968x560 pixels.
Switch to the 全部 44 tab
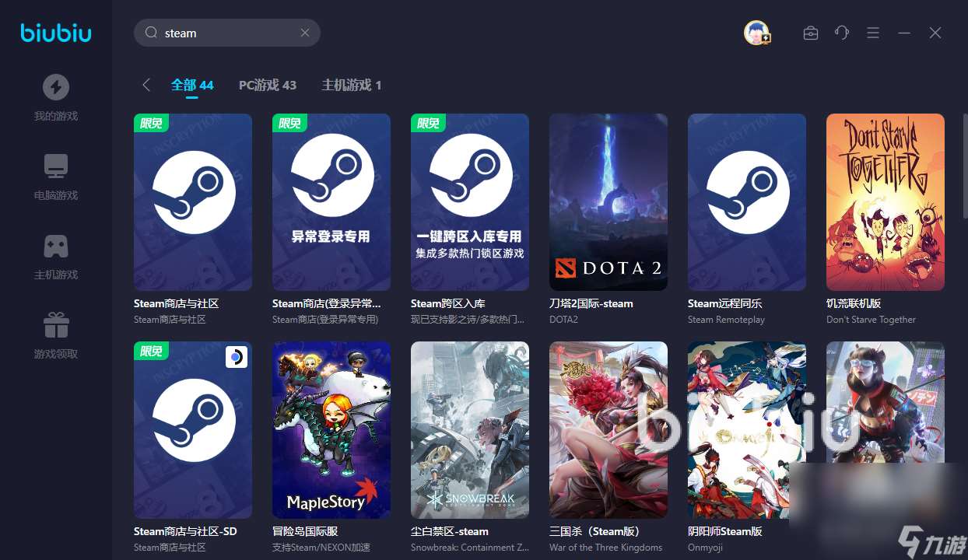click(192, 85)
